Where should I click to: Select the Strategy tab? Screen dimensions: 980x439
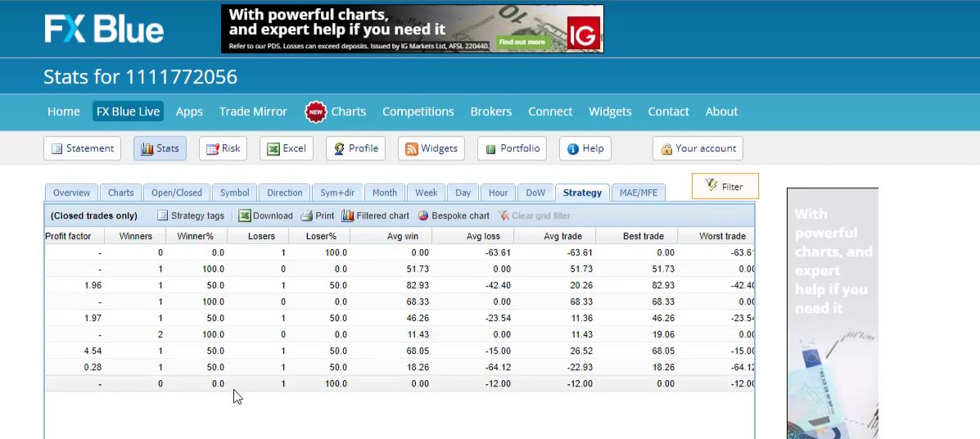pyautogui.click(x=582, y=192)
